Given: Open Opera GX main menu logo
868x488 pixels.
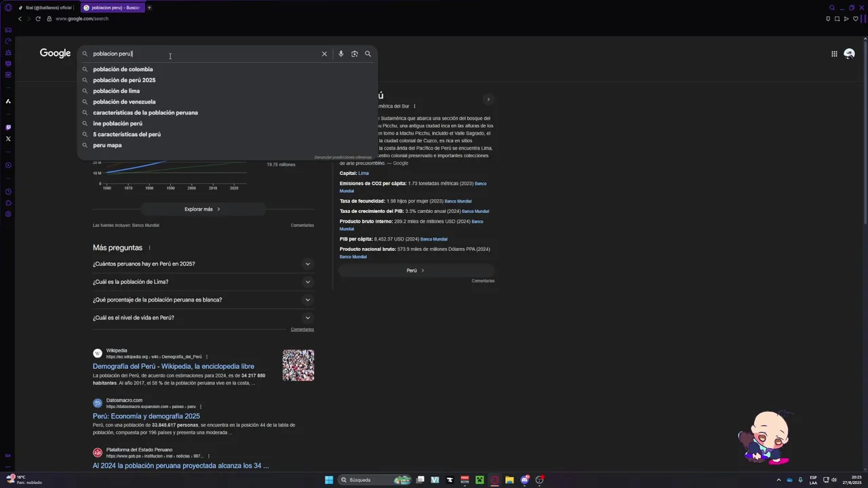Looking at the screenshot, I should point(8,7).
